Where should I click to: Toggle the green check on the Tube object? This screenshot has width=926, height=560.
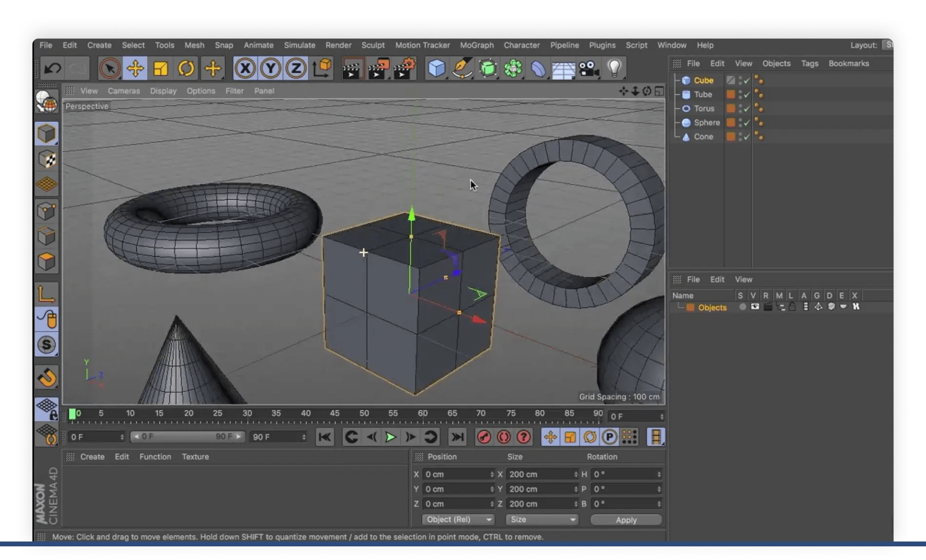(x=747, y=95)
